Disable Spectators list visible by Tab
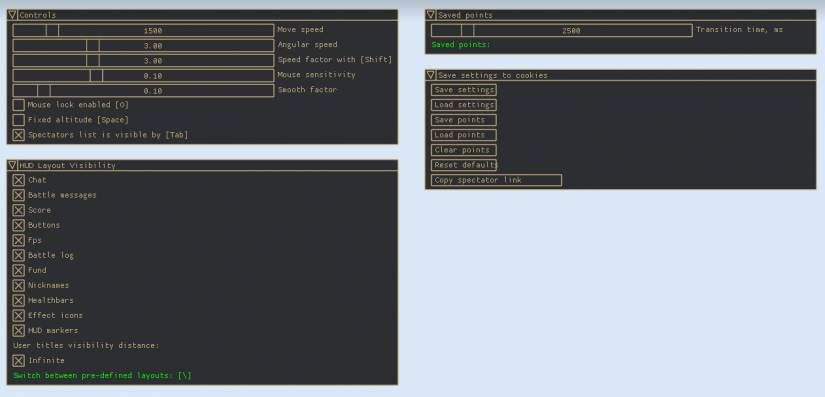The width and height of the screenshot is (825, 397). 18,135
